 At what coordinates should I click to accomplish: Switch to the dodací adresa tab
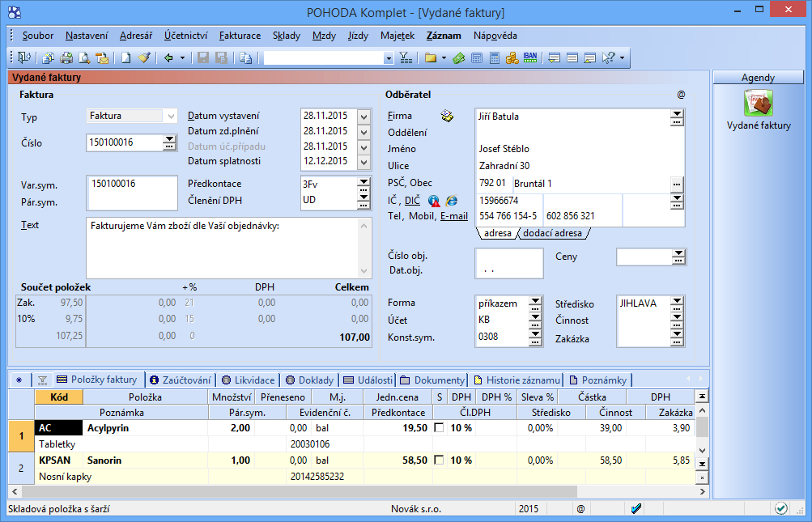(553, 233)
